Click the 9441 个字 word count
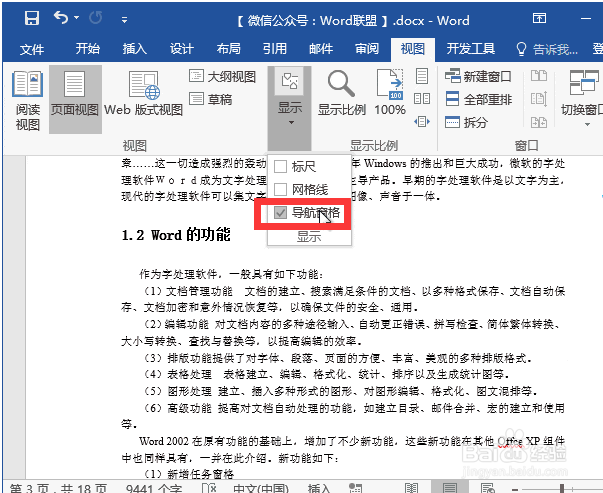Screen dimensions: 603x493 [x=153, y=488]
